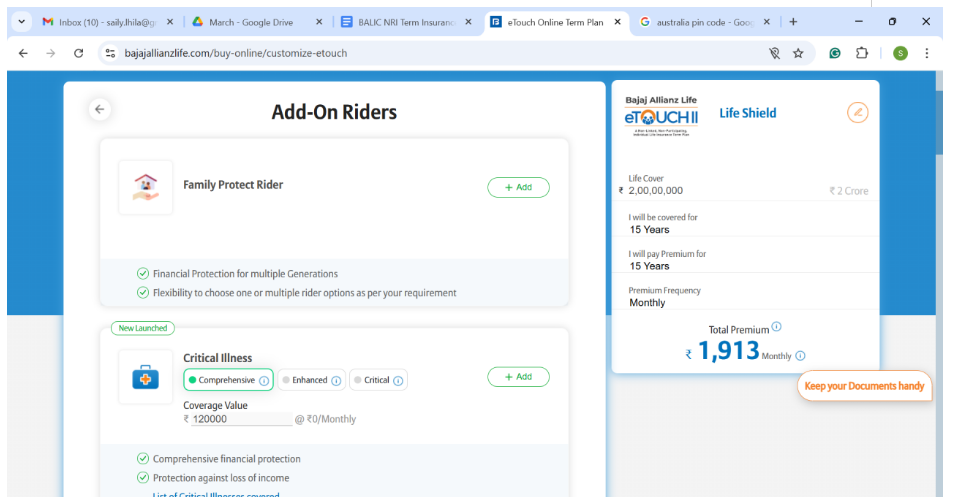Viewport: 958px width, 497px height.
Task: Open the Total Premium info icon
Action: tap(776, 326)
